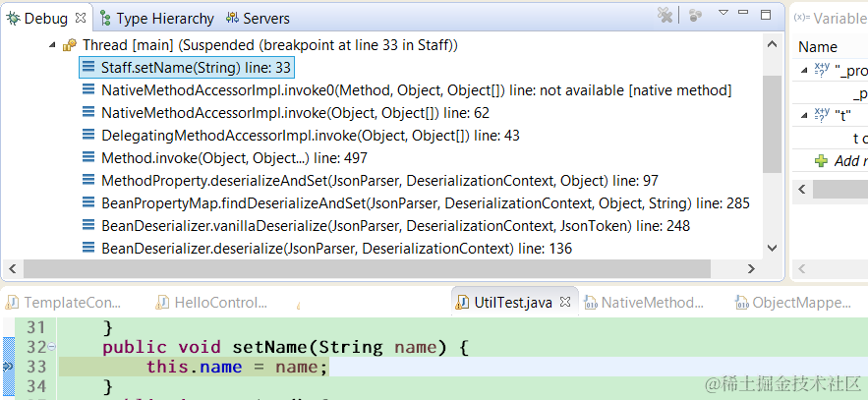Close the Debug view tab

pyautogui.click(x=81, y=18)
